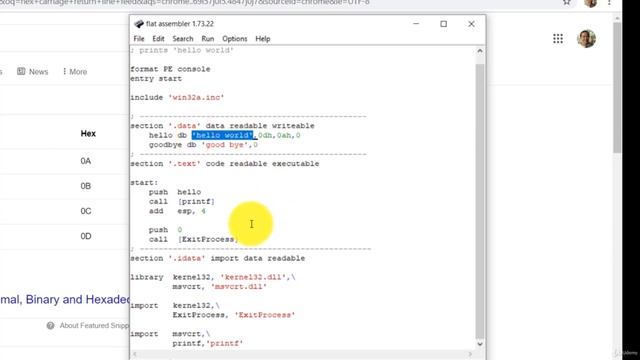Click the 0C cell in Hex table

pyautogui.click(x=86, y=211)
